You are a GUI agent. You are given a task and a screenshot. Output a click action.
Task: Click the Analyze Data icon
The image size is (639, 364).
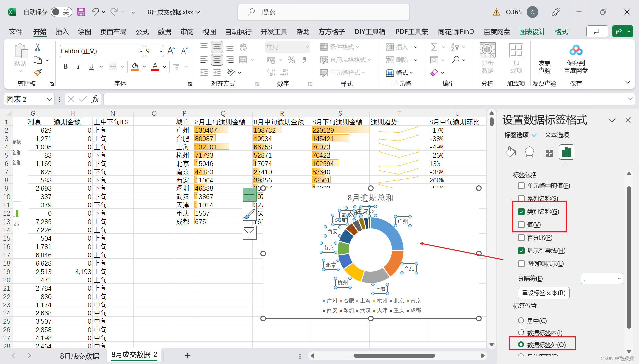pyautogui.click(x=487, y=59)
